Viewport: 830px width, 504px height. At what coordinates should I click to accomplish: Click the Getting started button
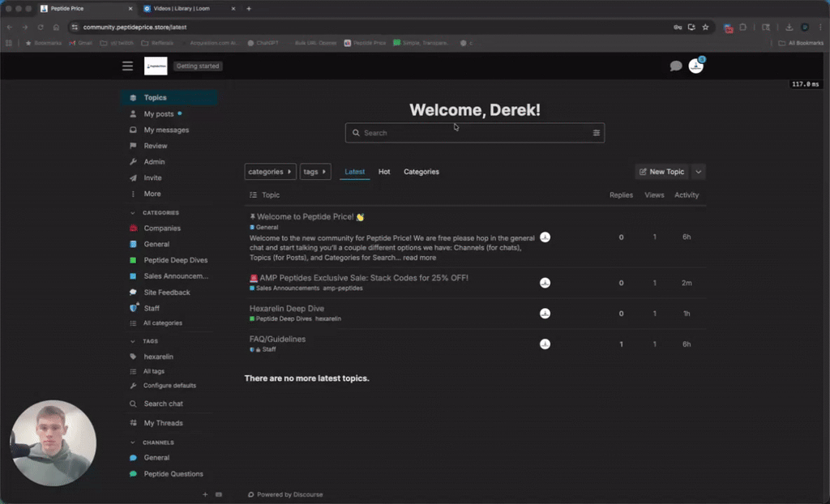pos(198,66)
